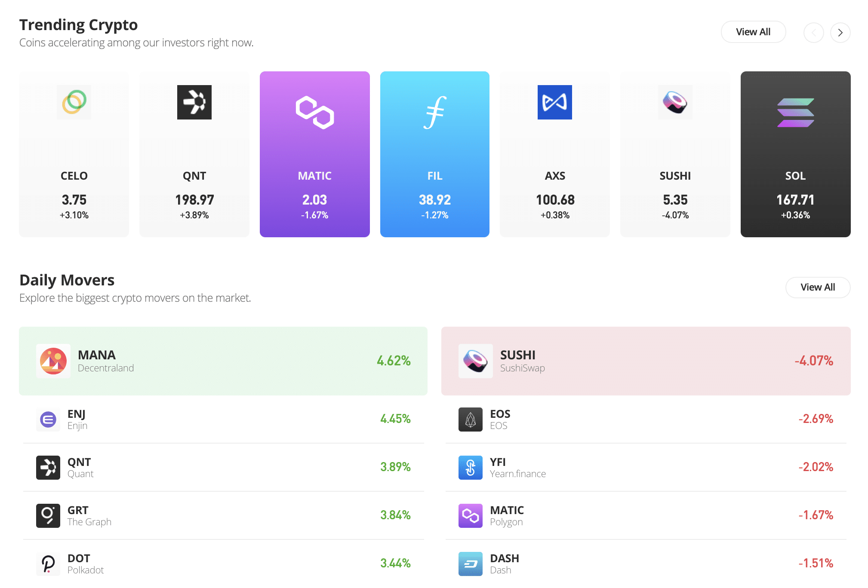This screenshot has width=868, height=588.
Task: Click the -1.51% loss value
Action: 816,563
